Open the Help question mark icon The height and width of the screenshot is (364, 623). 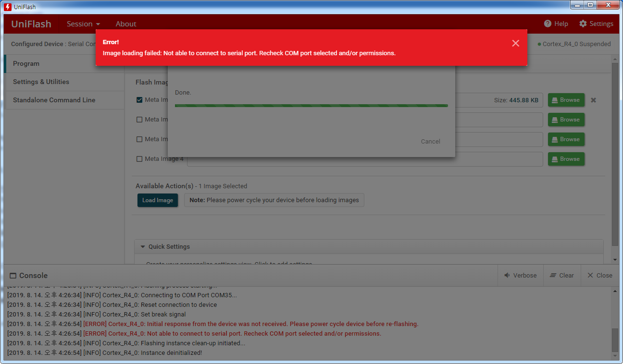point(548,24)
